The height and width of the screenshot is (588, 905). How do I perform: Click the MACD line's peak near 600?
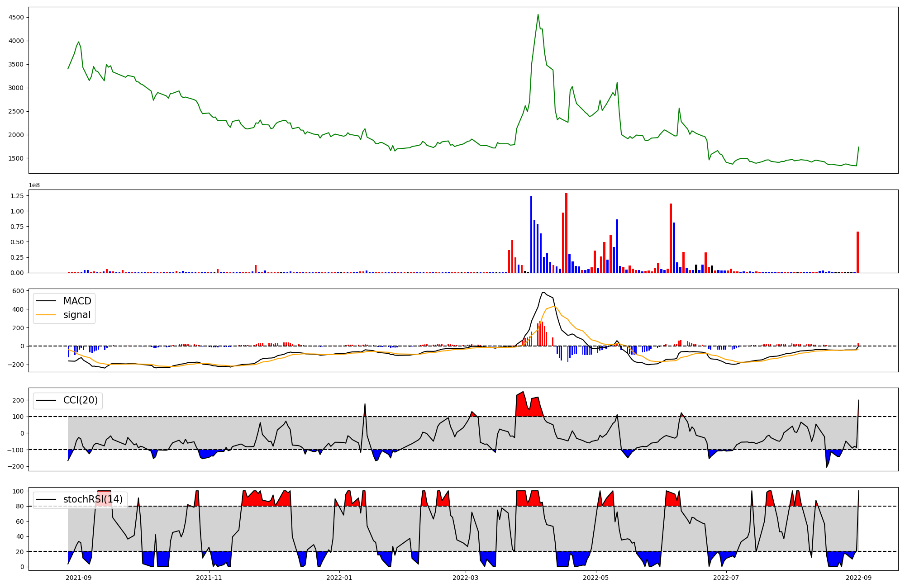(x=543, y=293)
